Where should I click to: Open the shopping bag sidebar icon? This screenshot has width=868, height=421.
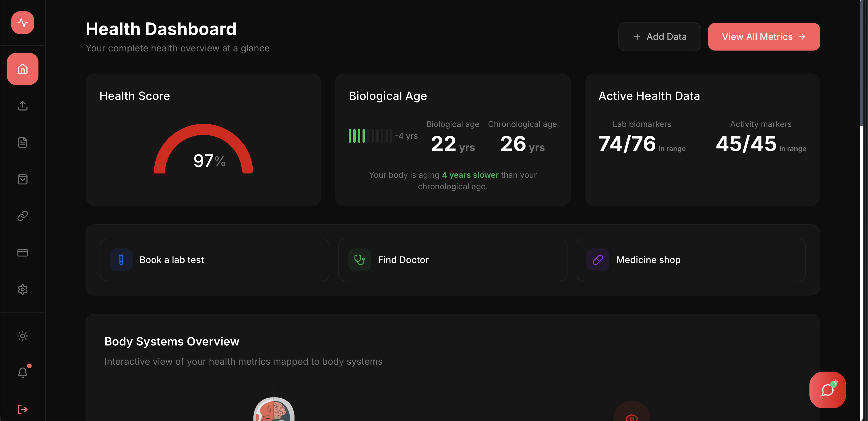point(23,179)
